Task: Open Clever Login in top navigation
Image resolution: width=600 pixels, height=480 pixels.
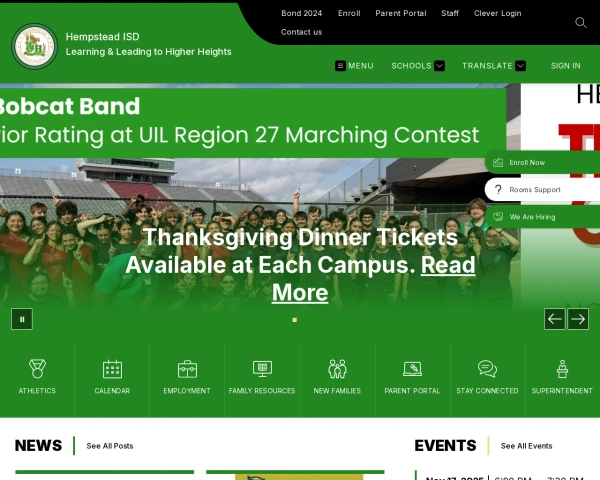Action: coord(497,13)
